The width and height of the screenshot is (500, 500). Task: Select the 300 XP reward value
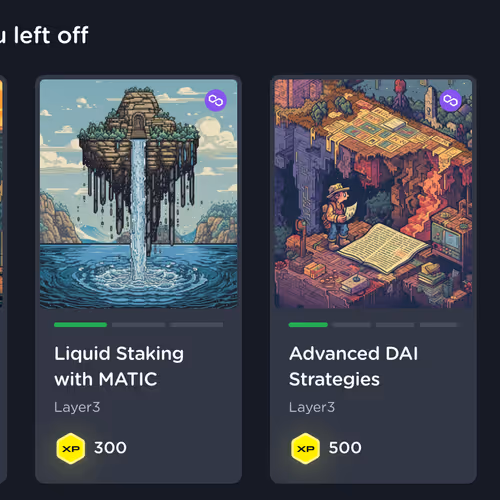point(110,448)
